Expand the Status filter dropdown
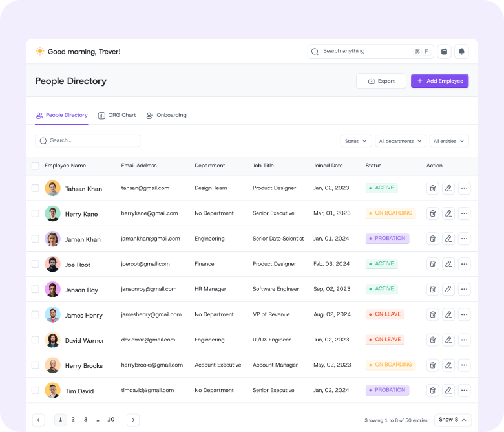The height and width of the screenshot is (432, 504). pos(356,141)
